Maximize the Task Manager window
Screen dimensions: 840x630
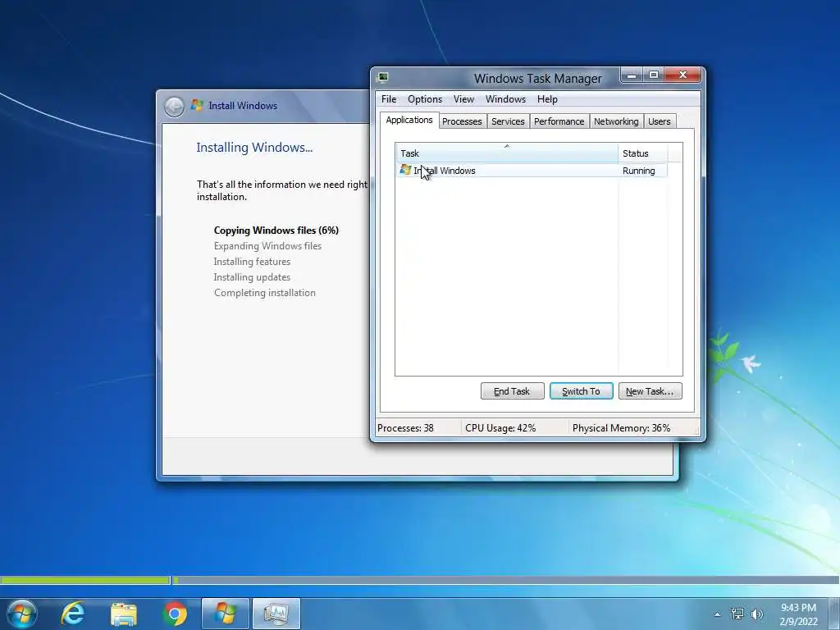point(654,75)
